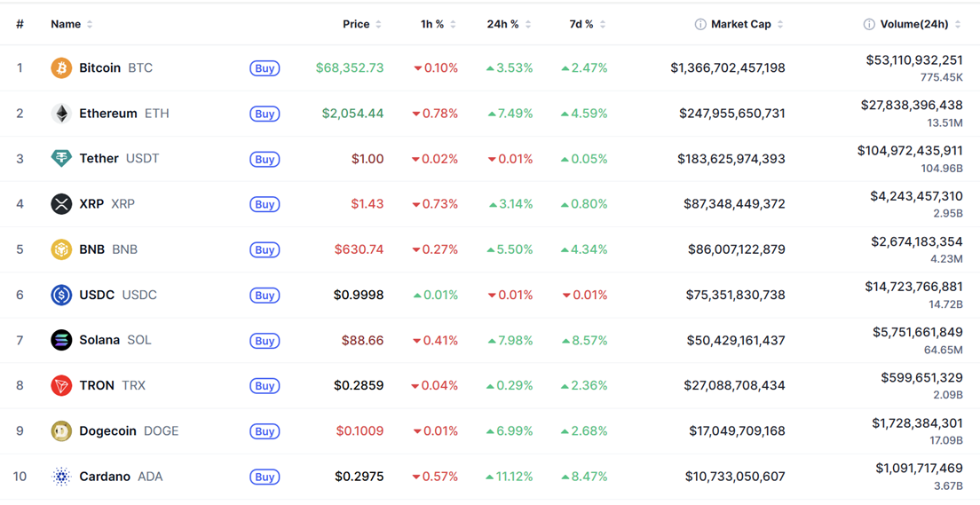Image resolution: width=980 pixels, height=505 pixels.
Task: Sort by 7d % column header
Action: click(x=581, y=25)
